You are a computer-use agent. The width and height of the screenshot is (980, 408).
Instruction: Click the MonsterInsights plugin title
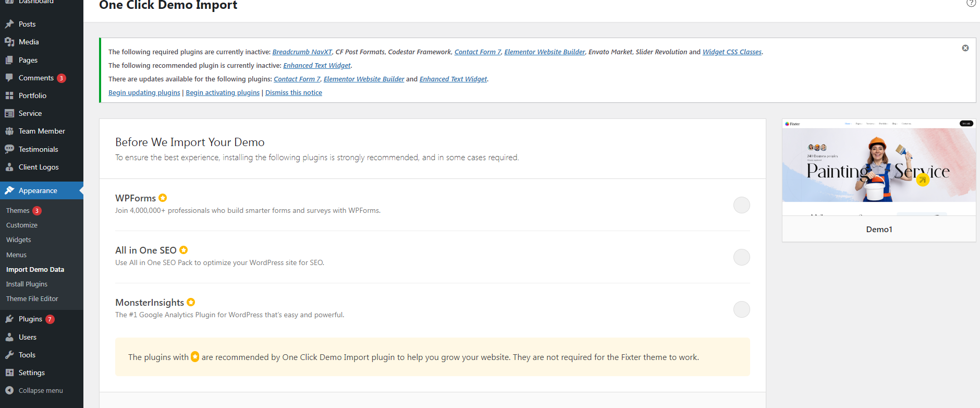click(150, 303)
